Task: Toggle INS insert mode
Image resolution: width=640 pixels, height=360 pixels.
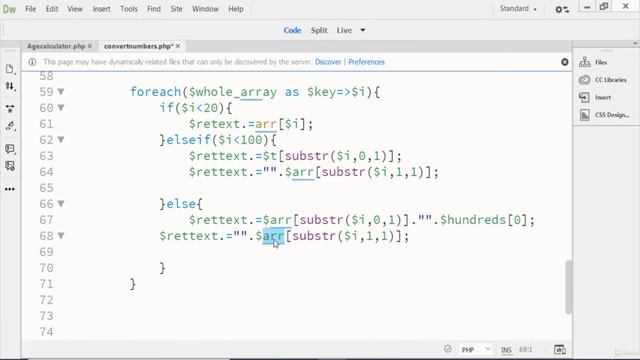Action: pos(506,350)
